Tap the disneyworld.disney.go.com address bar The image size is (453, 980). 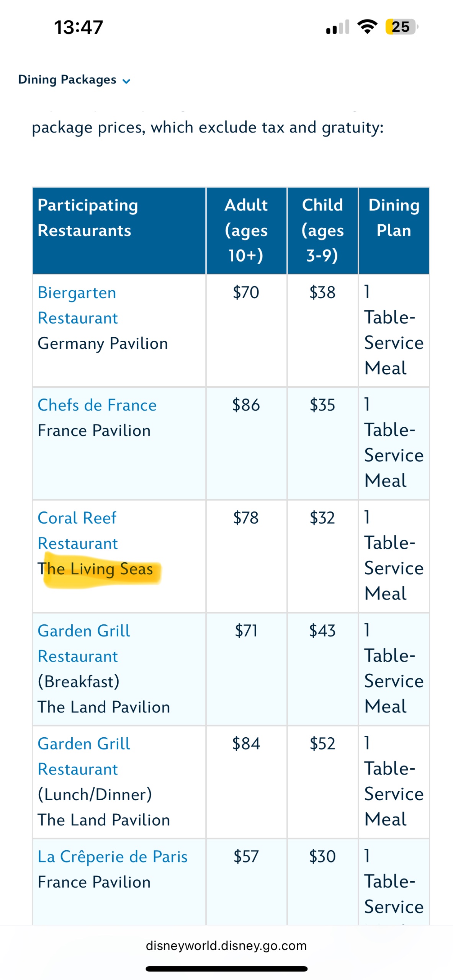[226, 946]
